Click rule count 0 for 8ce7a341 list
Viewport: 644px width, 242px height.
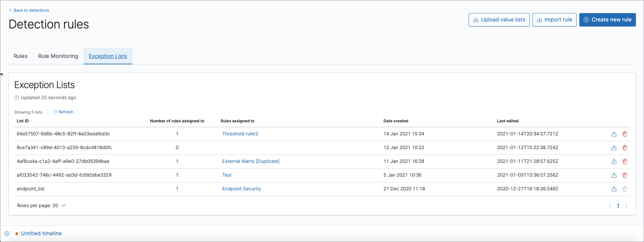(177, 147)
